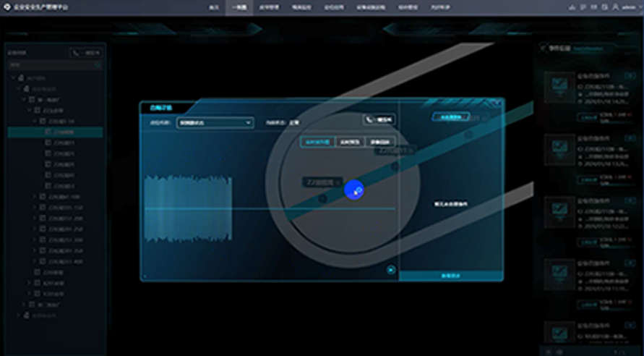Image resolution: width=644 pixels, height=356 pixels.
Task: Open the bar chart icon in header
Action: [x=572, y=7]
